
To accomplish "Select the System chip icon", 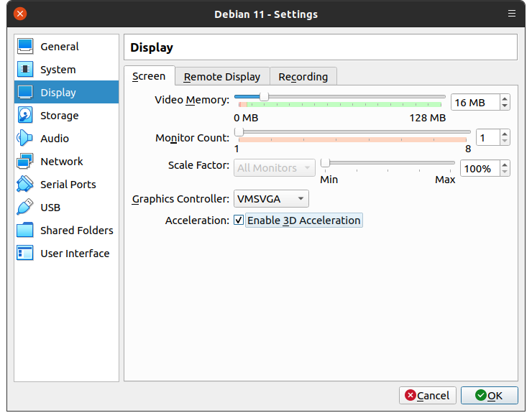I will (x=25, y=70).
